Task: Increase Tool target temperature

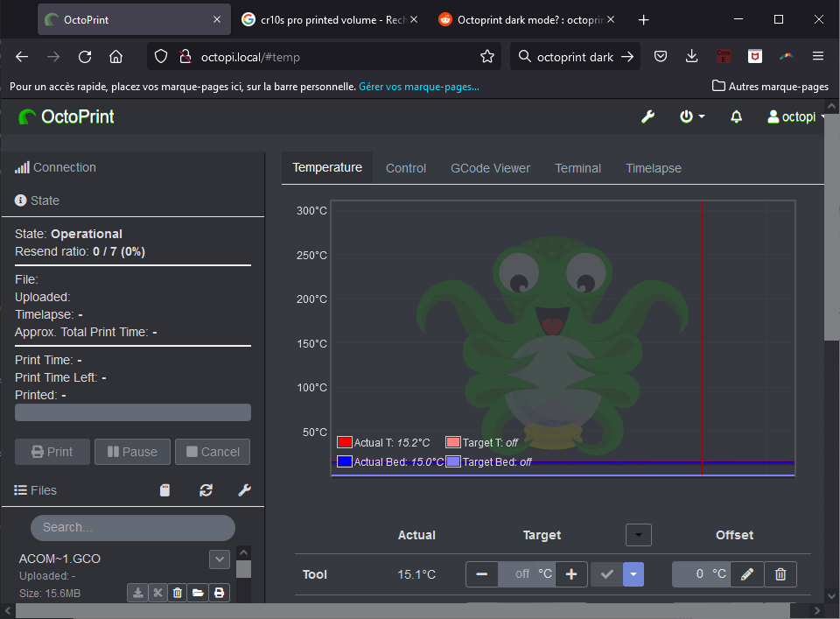Action: coord(571,574)
